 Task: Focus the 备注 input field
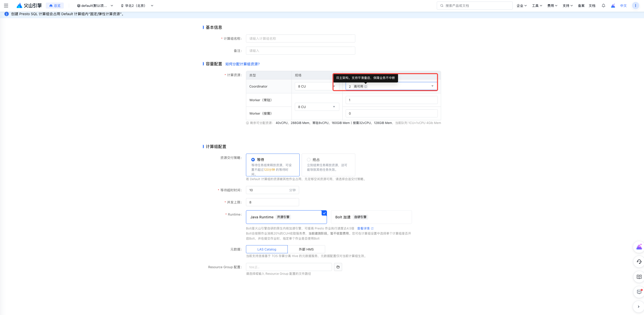tap(301, 51)
